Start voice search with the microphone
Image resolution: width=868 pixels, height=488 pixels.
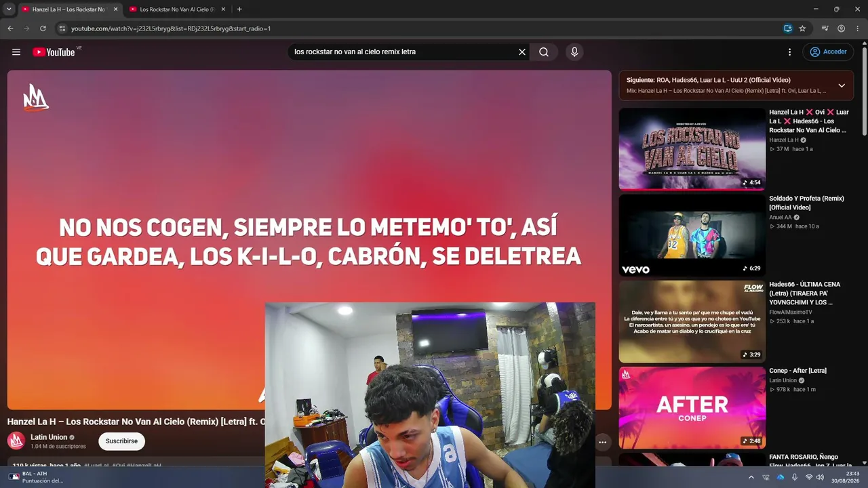pyautogui.click(x=574, y=52)
